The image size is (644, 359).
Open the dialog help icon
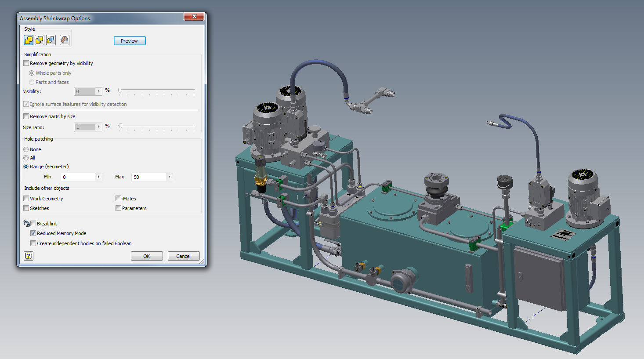(29, 256)
